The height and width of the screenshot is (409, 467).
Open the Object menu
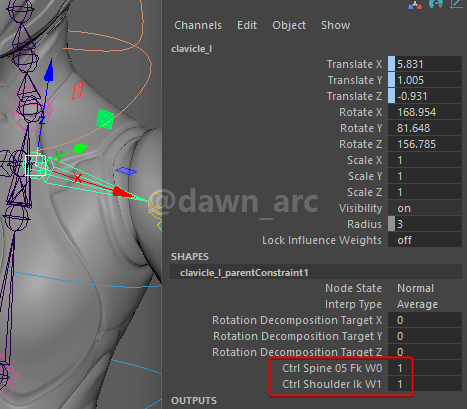pos(289,25)
